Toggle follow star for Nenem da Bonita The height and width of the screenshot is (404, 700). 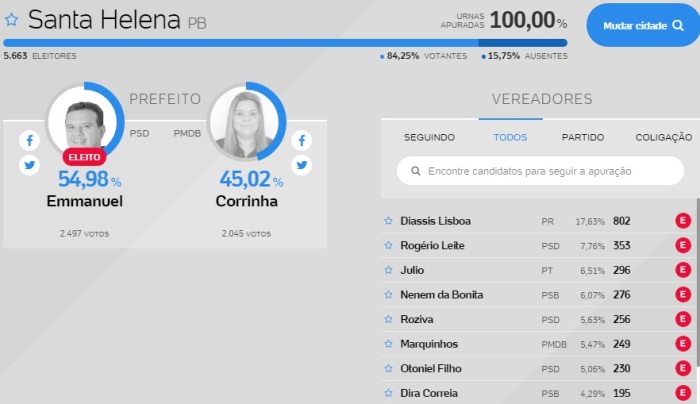388,295
